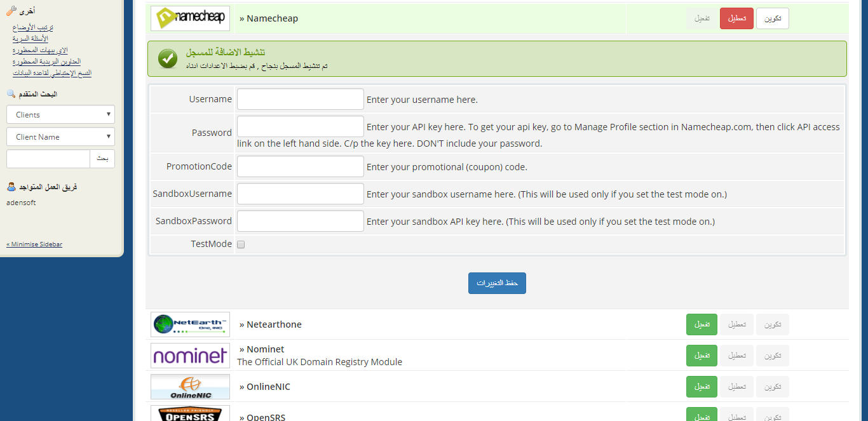The width and height of the screenshot is (868, 421).
Task: Click the blue save changes button
Action: point(497,283)
